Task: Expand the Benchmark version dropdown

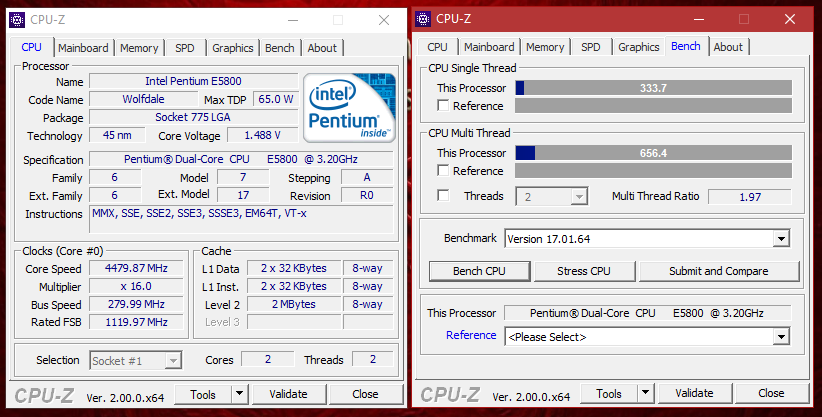Action: 781,239
